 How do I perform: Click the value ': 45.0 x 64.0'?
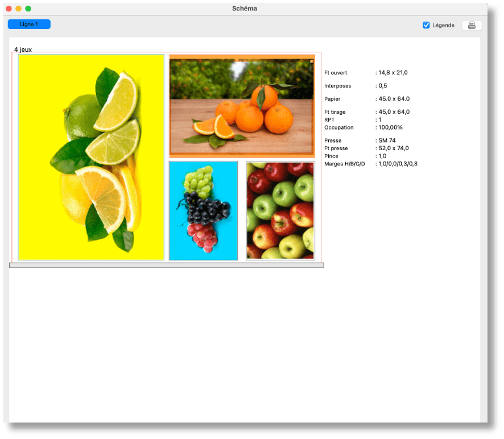392,99
